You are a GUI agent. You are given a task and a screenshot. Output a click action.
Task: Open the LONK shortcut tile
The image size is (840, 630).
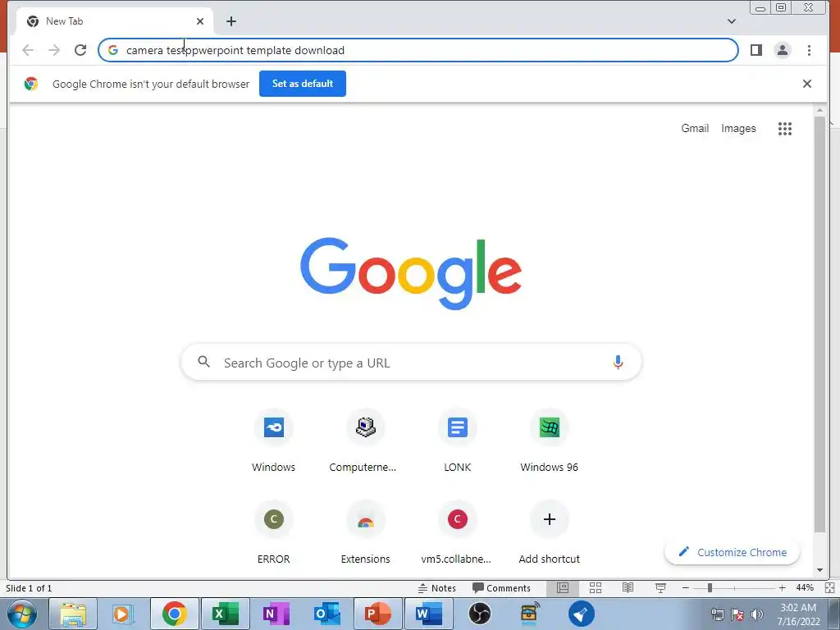click(x=458, y=442)
